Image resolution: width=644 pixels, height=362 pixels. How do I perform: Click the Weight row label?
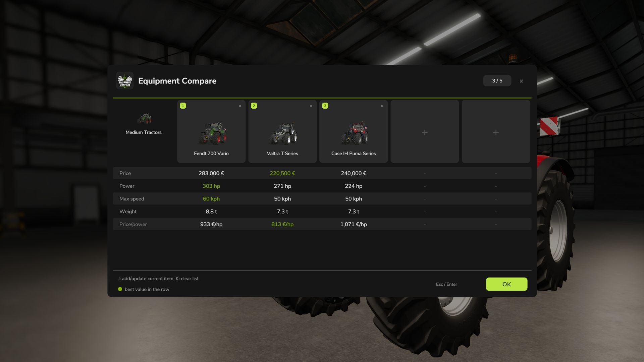128,212
